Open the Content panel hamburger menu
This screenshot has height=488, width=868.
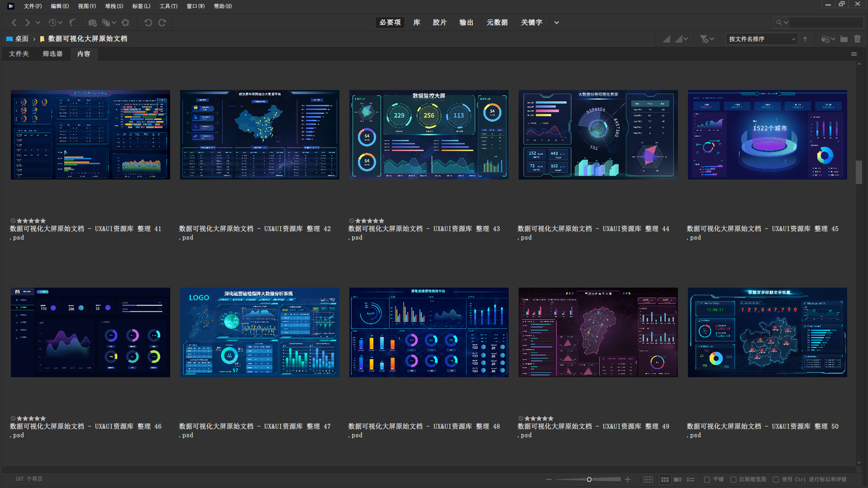pos(854,54)
